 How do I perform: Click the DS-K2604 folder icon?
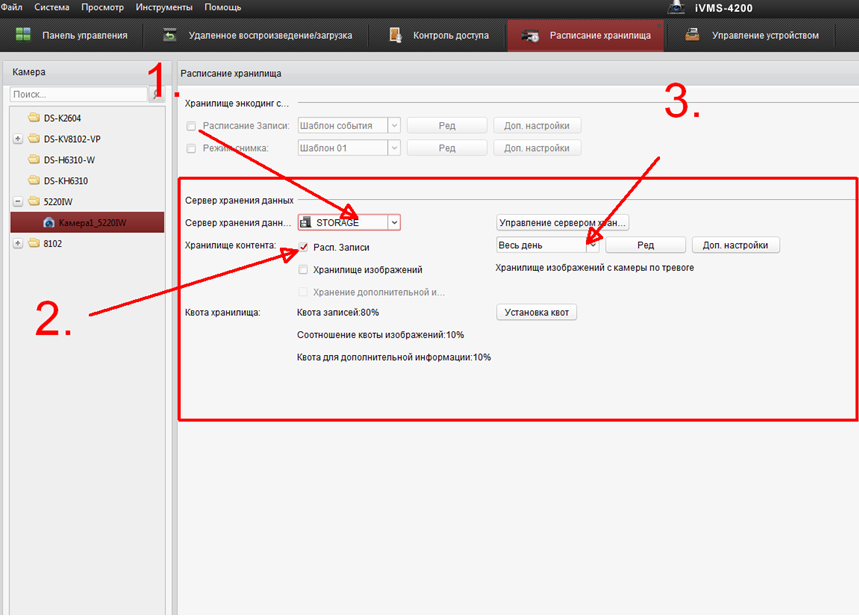(x=34, y=117)
